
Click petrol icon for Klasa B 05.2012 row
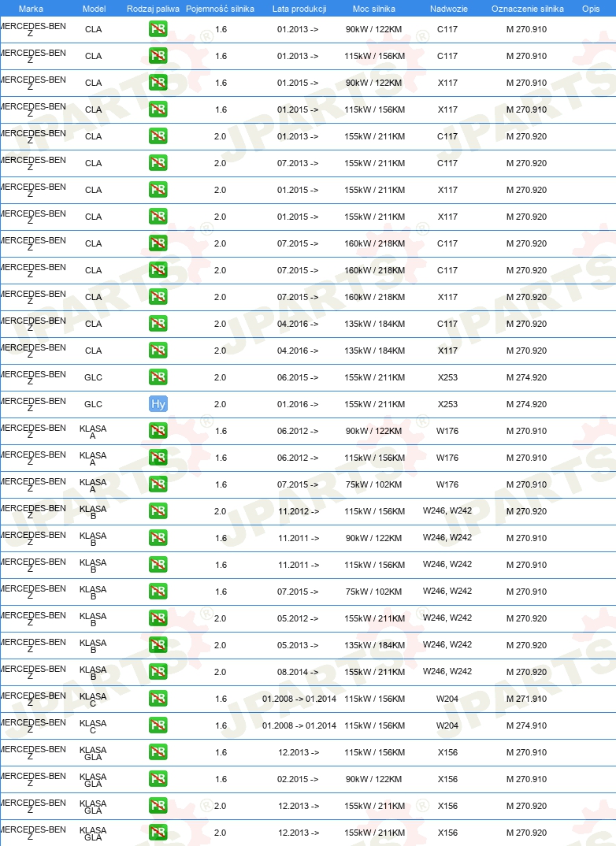[158, 618]
